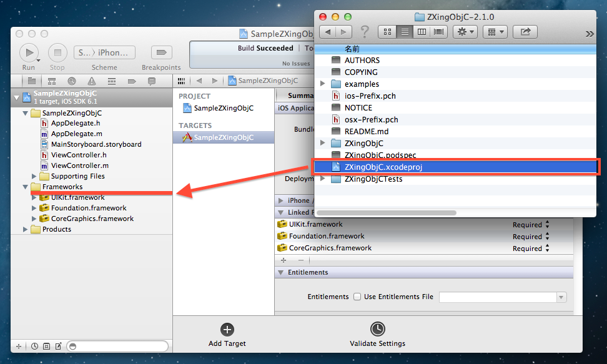Screen dimensions: 607x364
Task: Enable Use Entitlements File checkbox
Action: [x=357, y=297]
